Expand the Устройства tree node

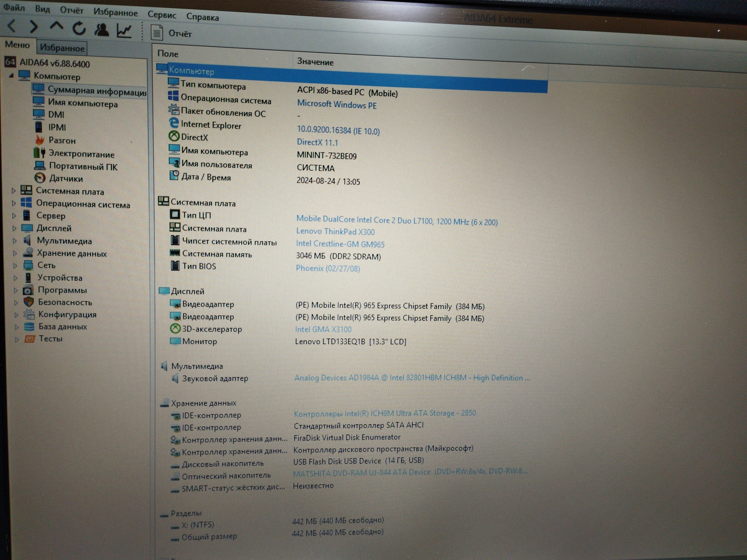[x=16, y=278]
